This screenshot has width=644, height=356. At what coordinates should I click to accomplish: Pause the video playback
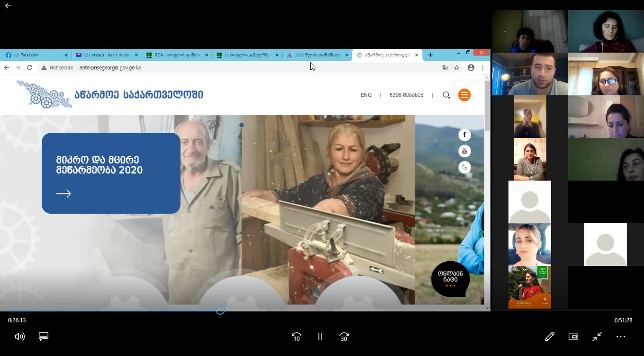click(320, 337)
